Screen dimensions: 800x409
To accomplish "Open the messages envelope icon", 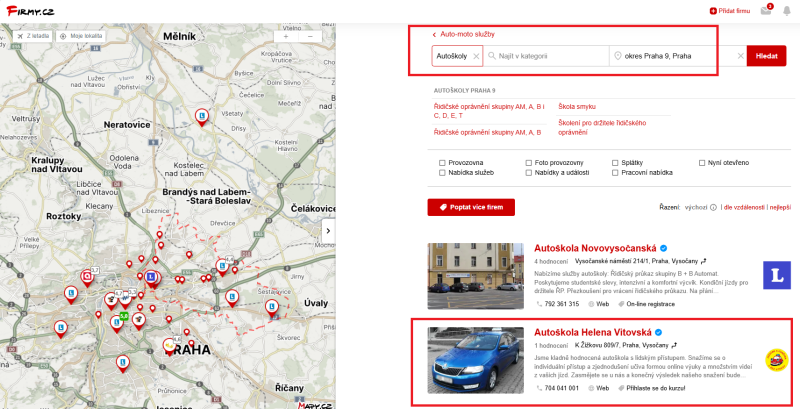I will pyautogui.click(x=766, y=11).
